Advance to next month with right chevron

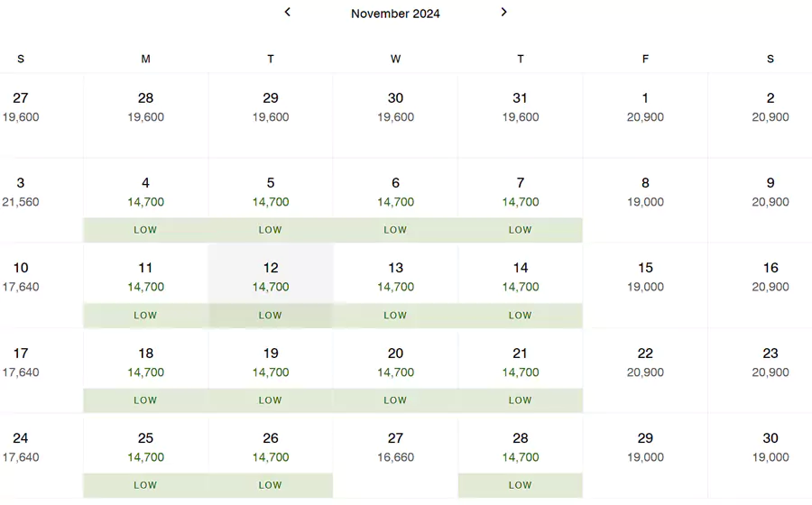(503, 13)
